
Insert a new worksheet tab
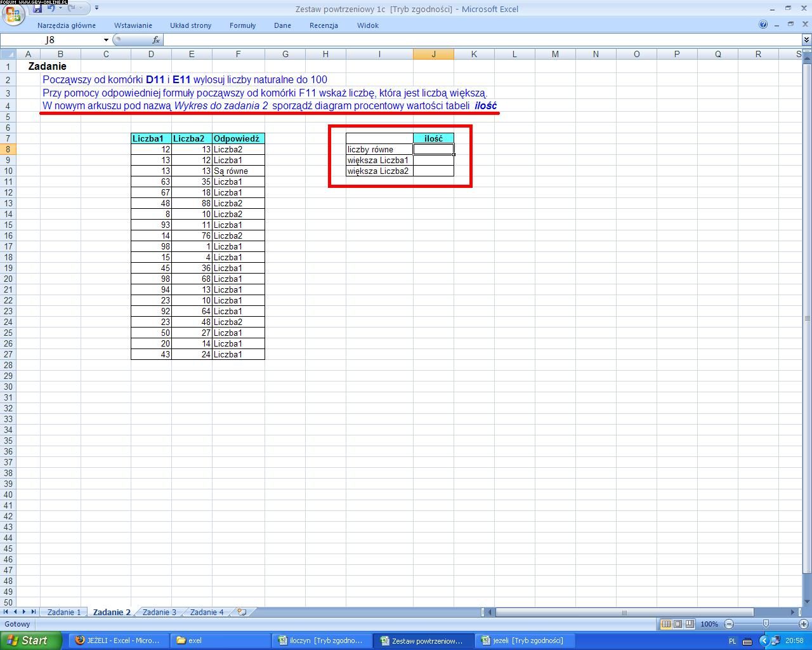click(x=242, y=612)
